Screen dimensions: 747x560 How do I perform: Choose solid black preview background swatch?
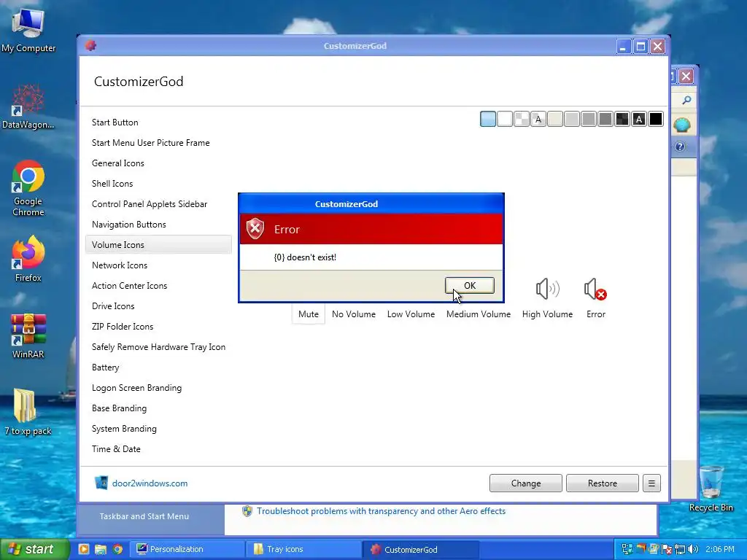coord(656,119)
